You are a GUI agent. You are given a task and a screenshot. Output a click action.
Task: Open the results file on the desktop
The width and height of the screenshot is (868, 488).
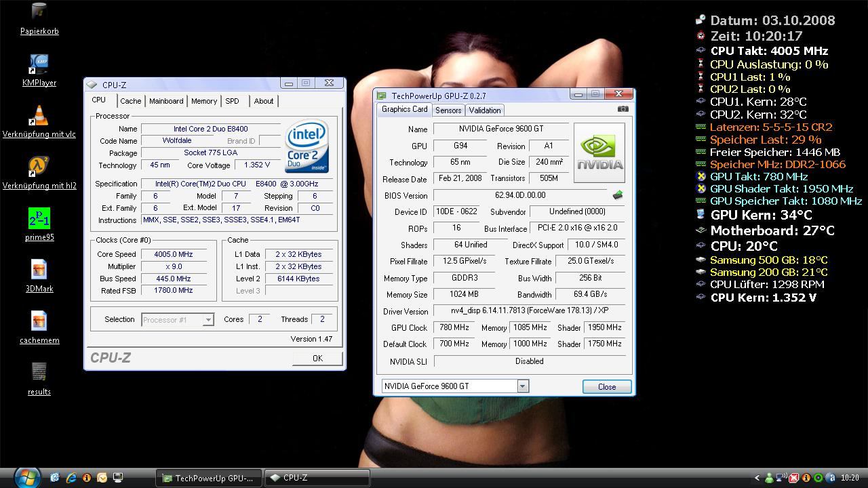pos(39,380)
